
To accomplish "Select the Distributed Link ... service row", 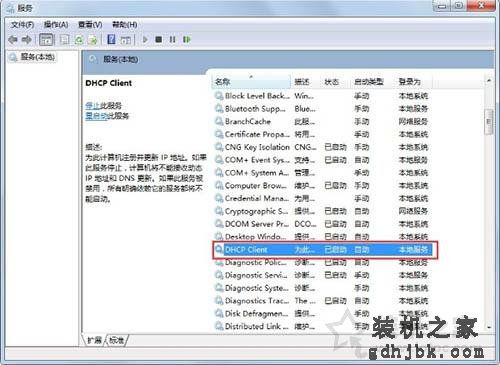I will tap(323, 326).
